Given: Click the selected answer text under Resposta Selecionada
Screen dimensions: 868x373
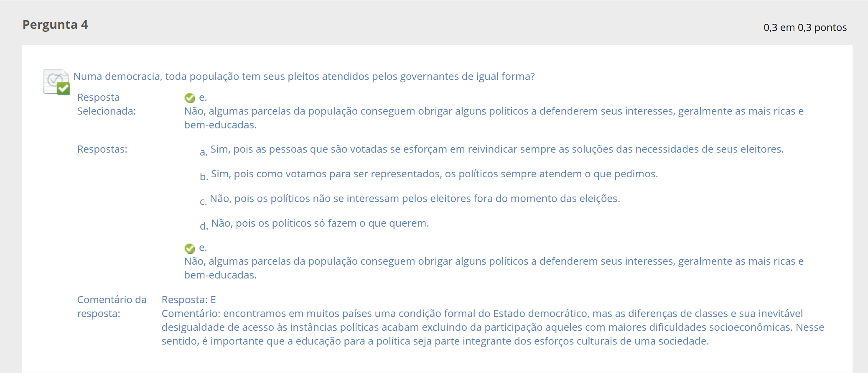Looking at the screenshot, I should [494, 118].
